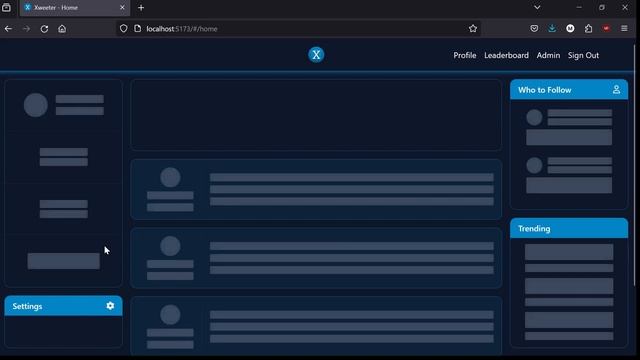Open the browser downloads arrow icon
This screenshot has width=640, height=360.
[x=552, y=29]
